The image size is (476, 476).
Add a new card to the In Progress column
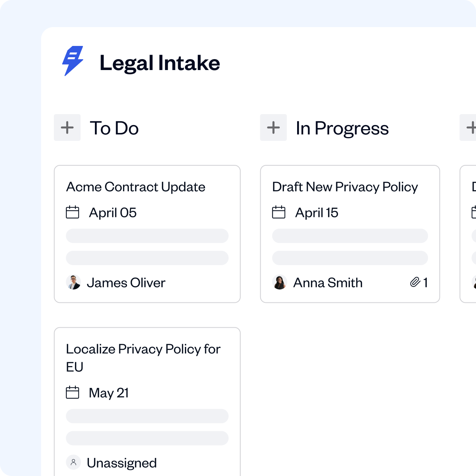click(x=273, y=127)
